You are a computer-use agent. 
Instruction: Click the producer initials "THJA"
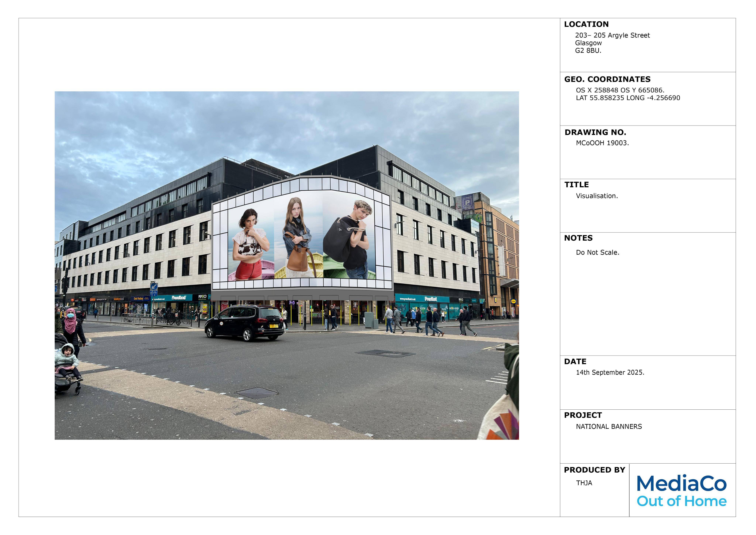click(x=584, y=483)
